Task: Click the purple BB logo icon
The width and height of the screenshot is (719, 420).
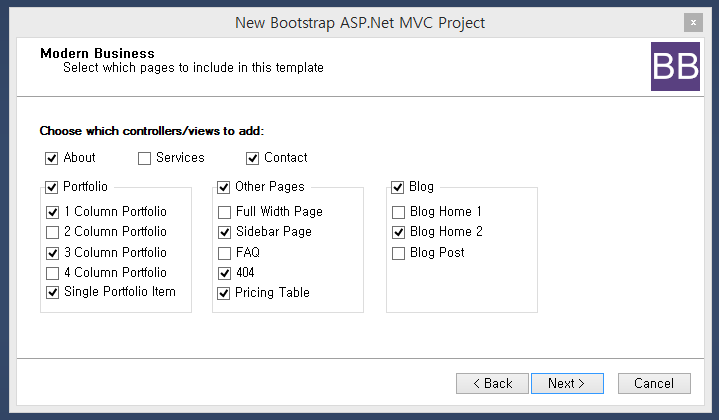Action: tap(676, 67)
